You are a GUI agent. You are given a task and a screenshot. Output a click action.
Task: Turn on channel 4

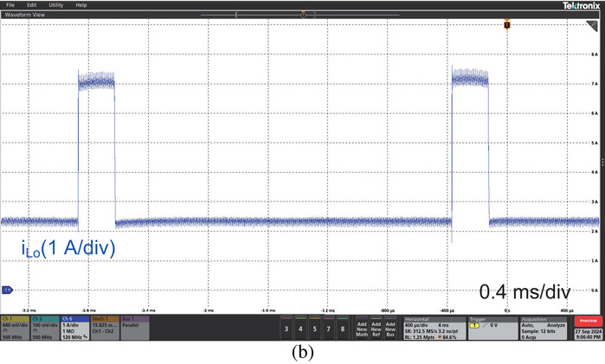click(302, 329)
